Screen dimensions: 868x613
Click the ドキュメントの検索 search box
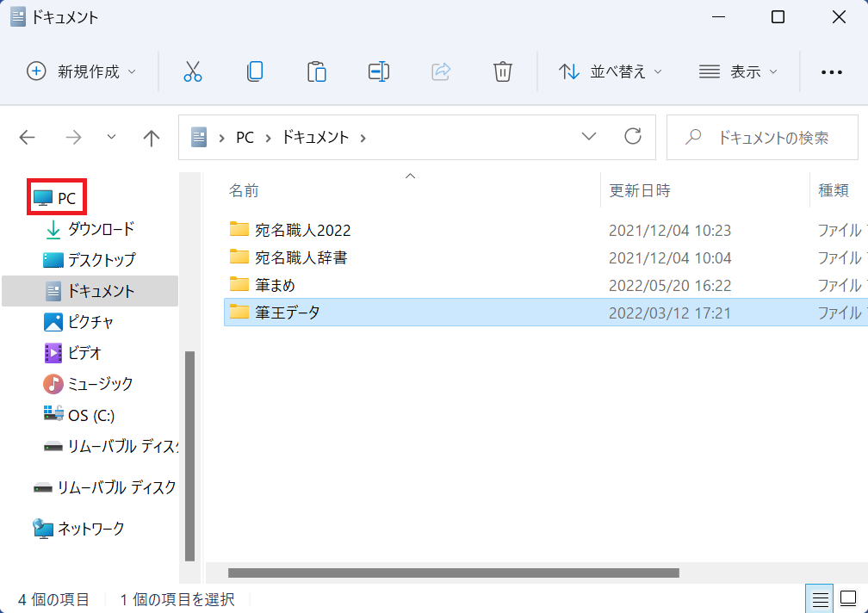tap(762, 137)
